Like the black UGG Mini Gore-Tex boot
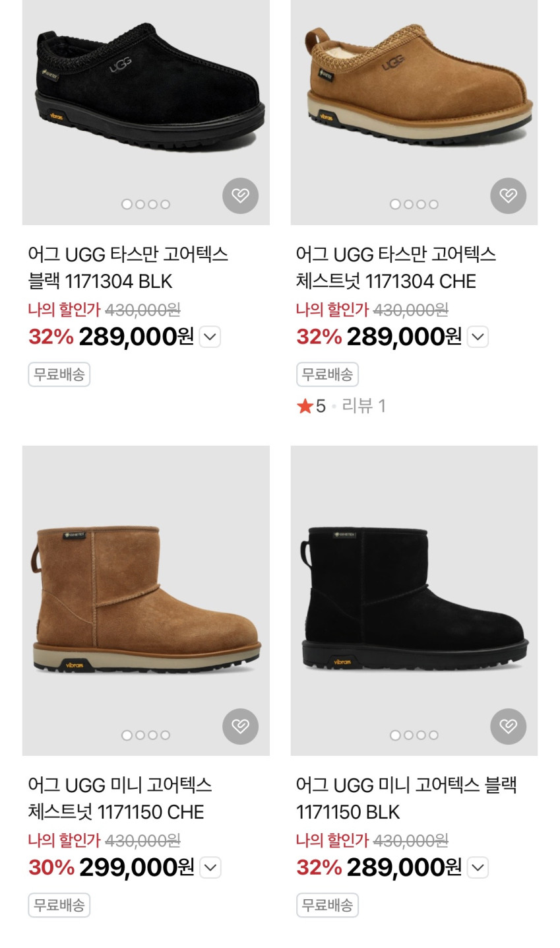Screen dimensions: 560x948 coord(508,726)
